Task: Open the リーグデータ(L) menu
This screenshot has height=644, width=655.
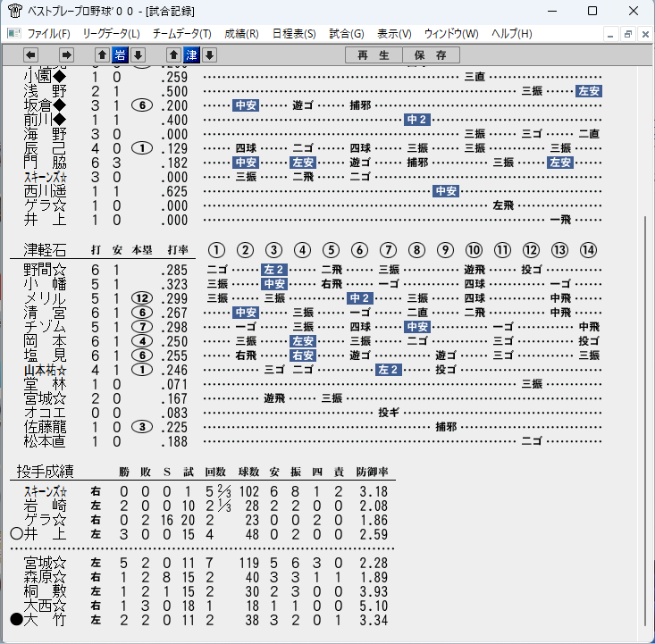Action: pos(111,33)
